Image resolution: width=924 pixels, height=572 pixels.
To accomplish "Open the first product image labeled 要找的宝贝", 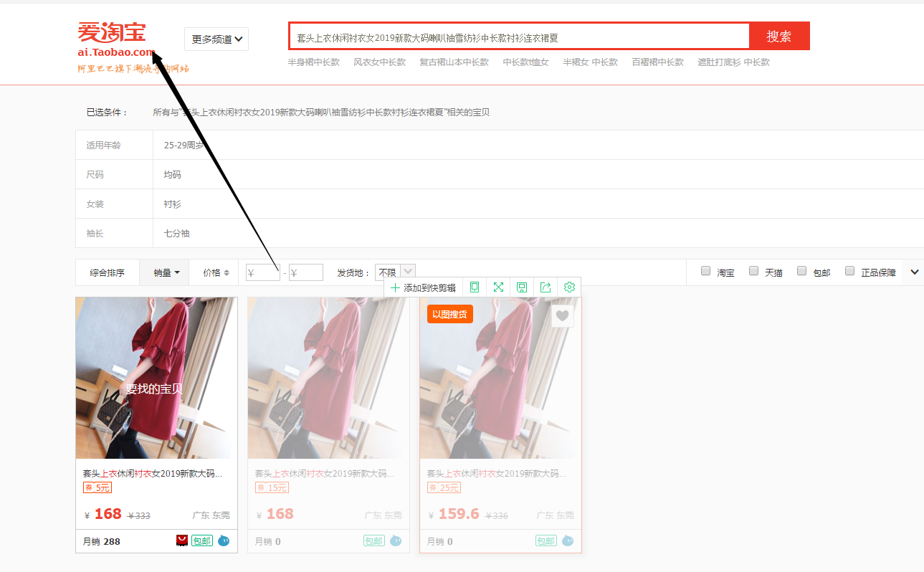I will pyautogui.click(x=156, y=378).
